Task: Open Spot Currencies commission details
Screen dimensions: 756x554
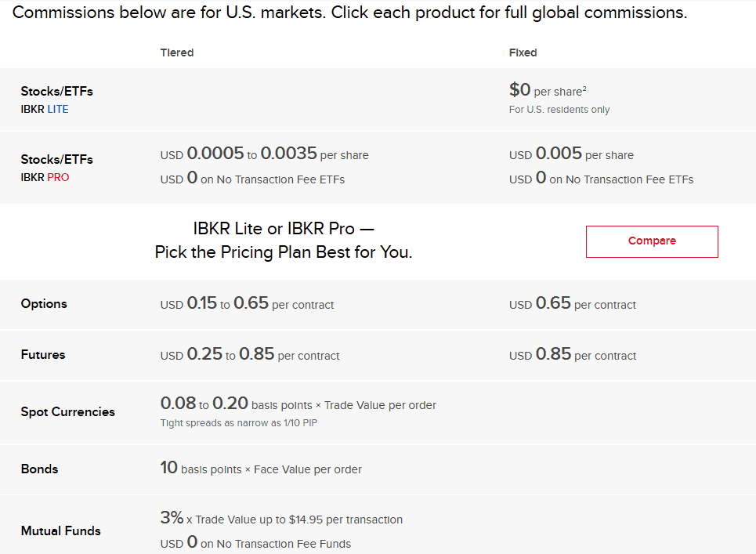Action: (67, 411)
